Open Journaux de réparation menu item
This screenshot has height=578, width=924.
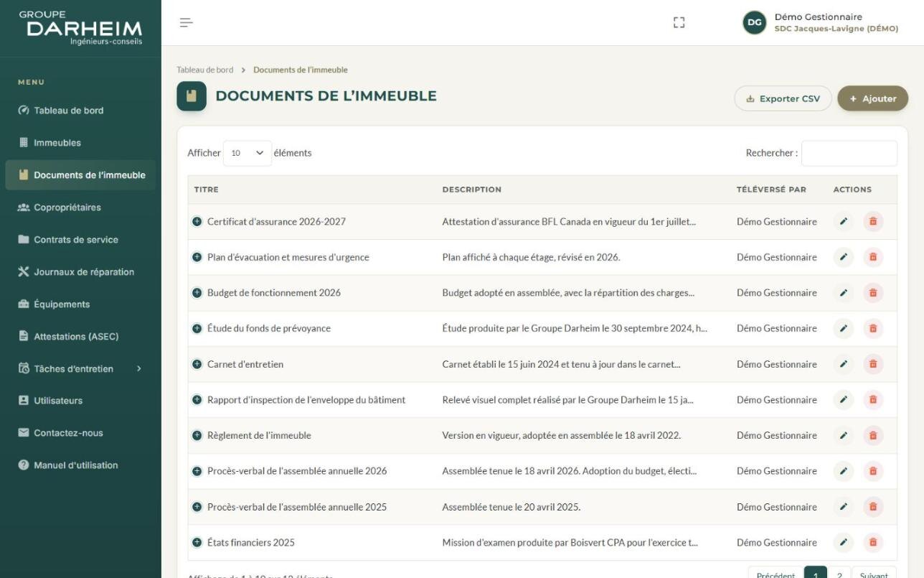(x=80, y=272)
